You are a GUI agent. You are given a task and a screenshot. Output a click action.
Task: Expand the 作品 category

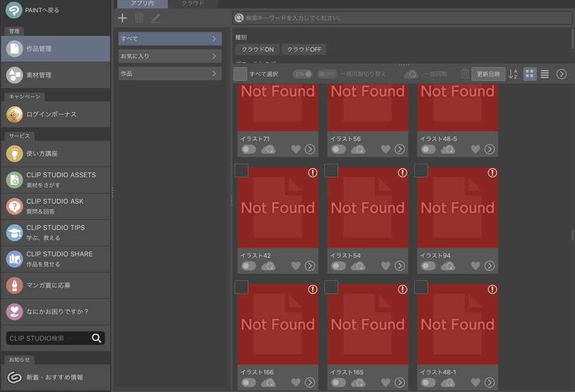pyautogui.click(x=170, y=74)
